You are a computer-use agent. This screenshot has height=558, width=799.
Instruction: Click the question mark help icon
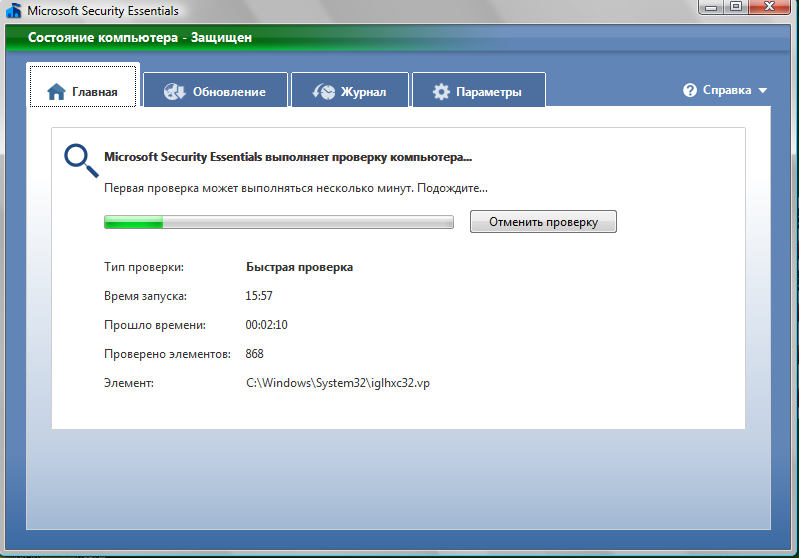click(x=689, y=90)
